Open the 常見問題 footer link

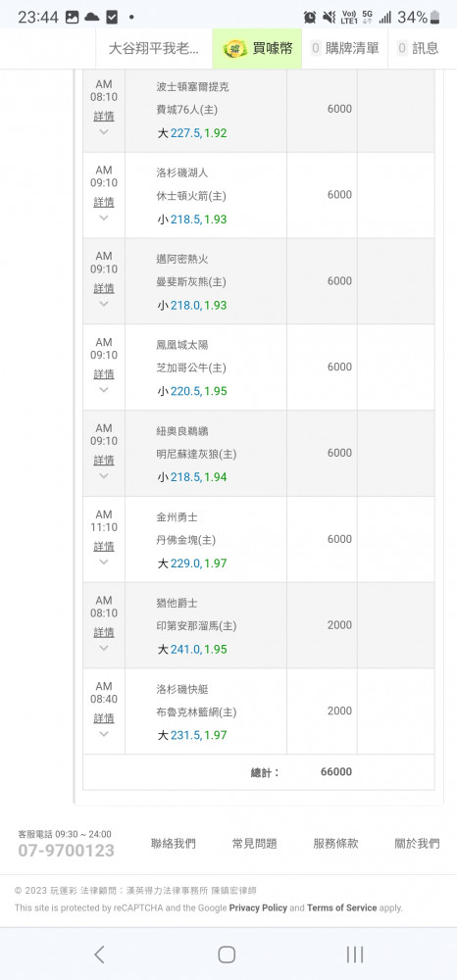pyautogui.click(x=254, y=844)
